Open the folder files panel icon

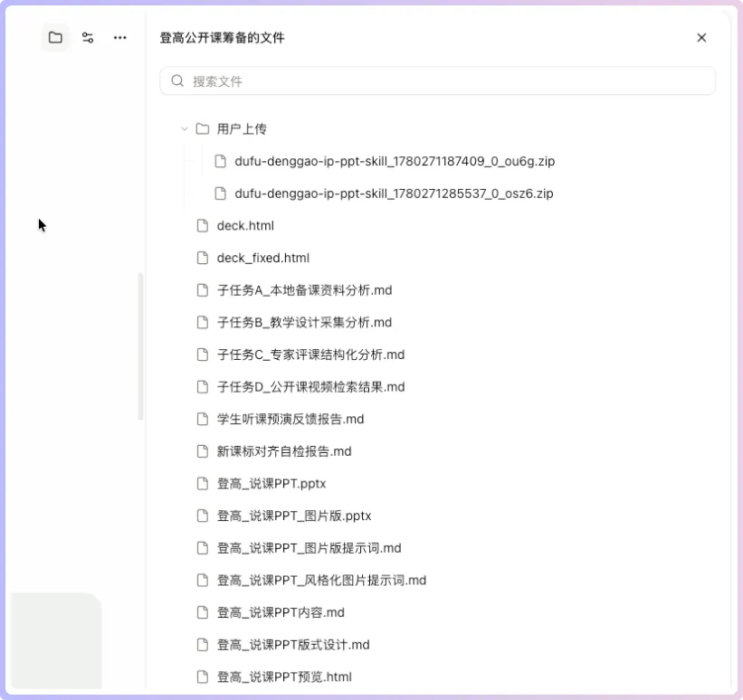(x=55, y=37)
